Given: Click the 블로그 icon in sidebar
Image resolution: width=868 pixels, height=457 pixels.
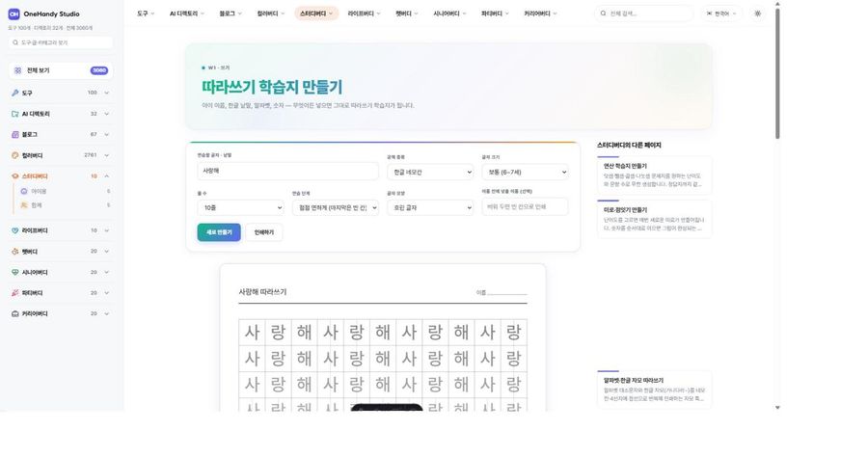Looking at the screenshot, I should click(x=14, y=134).
